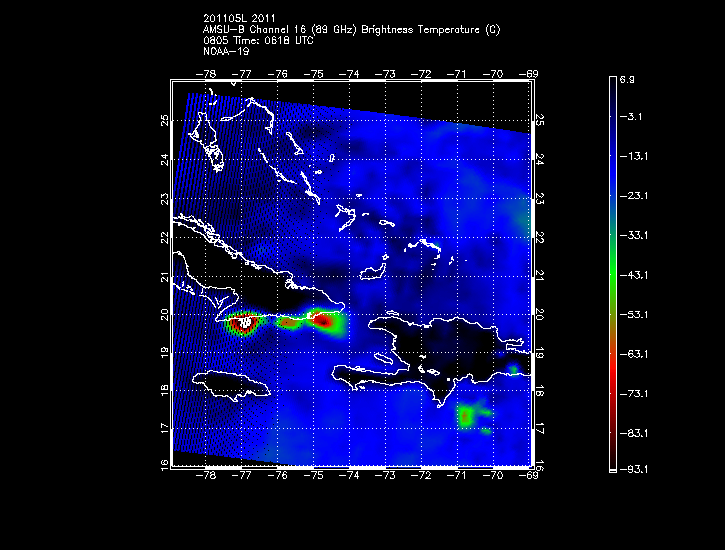Click the -74 label on the bottom longitude axis
Image resolution: width=725 pixels, height=550 pixels.
(349, 475)
